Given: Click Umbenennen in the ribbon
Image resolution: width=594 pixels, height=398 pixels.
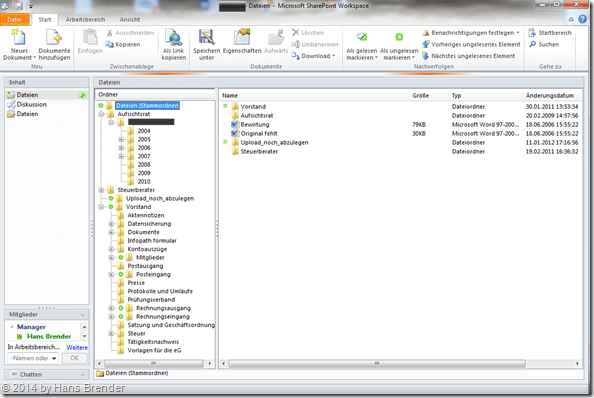Looking at the screenshot, I should coord(315,44).
